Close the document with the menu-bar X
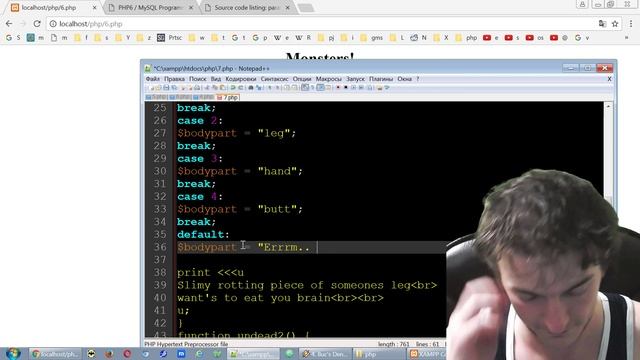This screenshot has height=360, width=640. [x=609, y=79]
